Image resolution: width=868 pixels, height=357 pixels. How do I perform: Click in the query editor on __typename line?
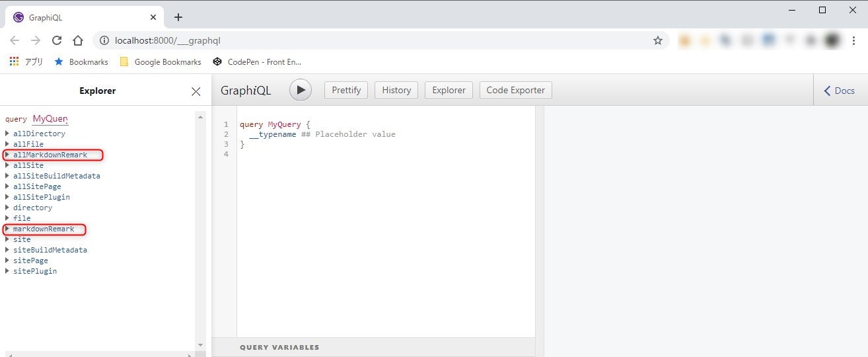point(322,134)
